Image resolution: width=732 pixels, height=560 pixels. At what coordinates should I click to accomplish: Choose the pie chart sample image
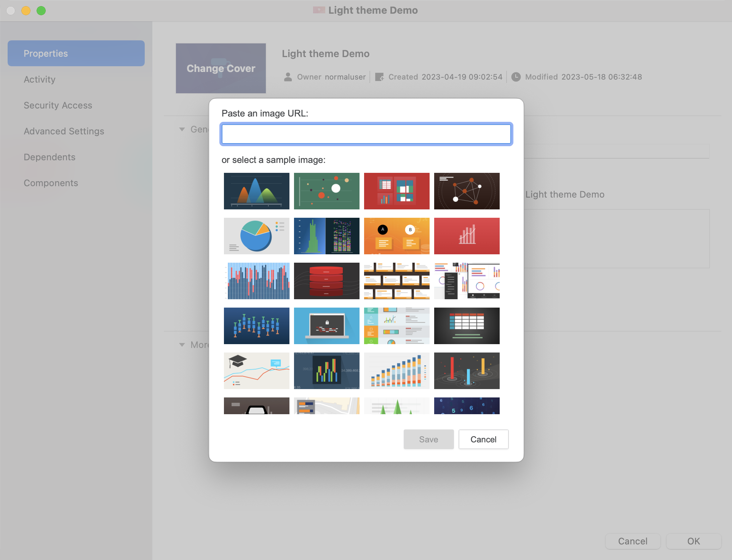click(256, 236)
